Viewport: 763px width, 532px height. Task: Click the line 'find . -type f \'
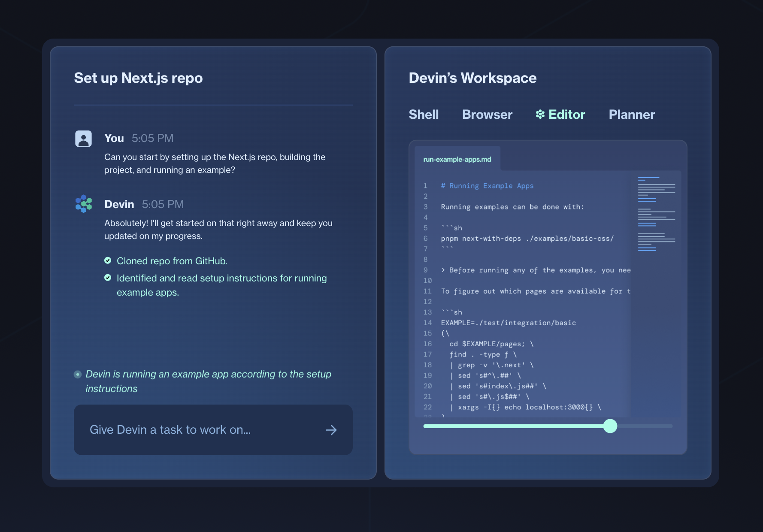click(483, 354)
